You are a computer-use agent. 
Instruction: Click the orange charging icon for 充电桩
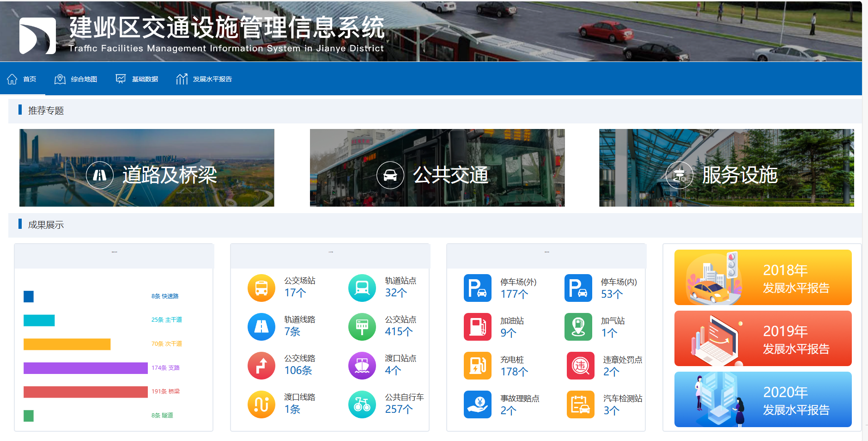tap(478, 366)
